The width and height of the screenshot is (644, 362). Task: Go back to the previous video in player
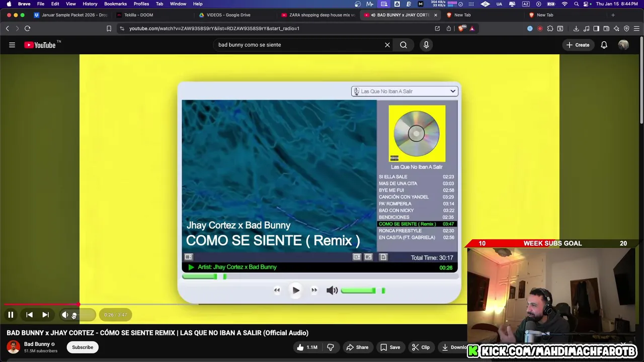[29, 315]
